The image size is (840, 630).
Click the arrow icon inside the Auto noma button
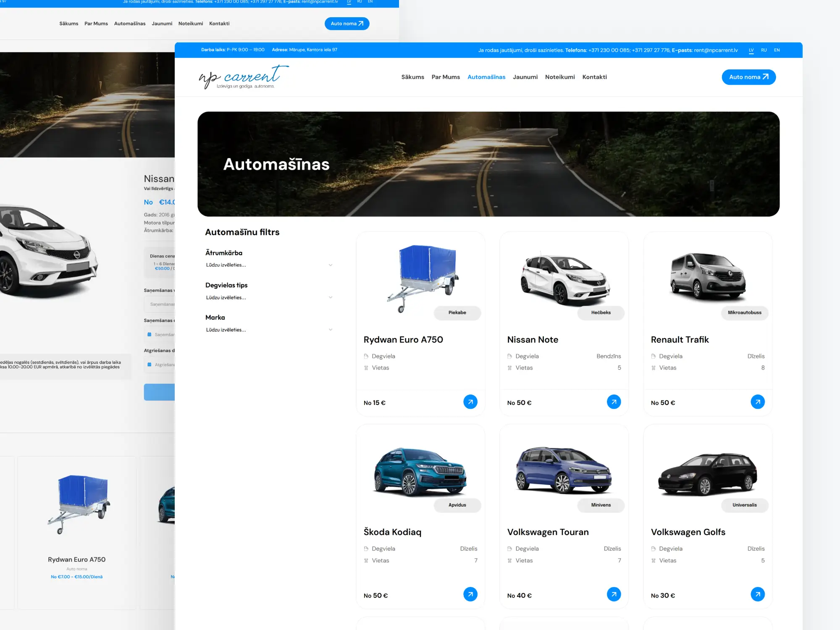point(765,77)
